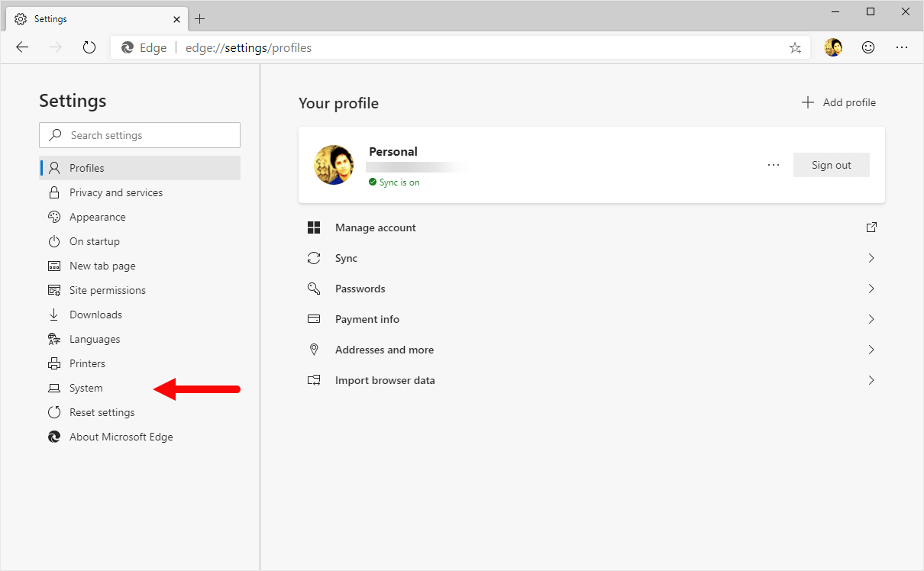Viewport: 924px width, 571px height.
Task: Sign out of the Personal profile
Action: [832, 165]
